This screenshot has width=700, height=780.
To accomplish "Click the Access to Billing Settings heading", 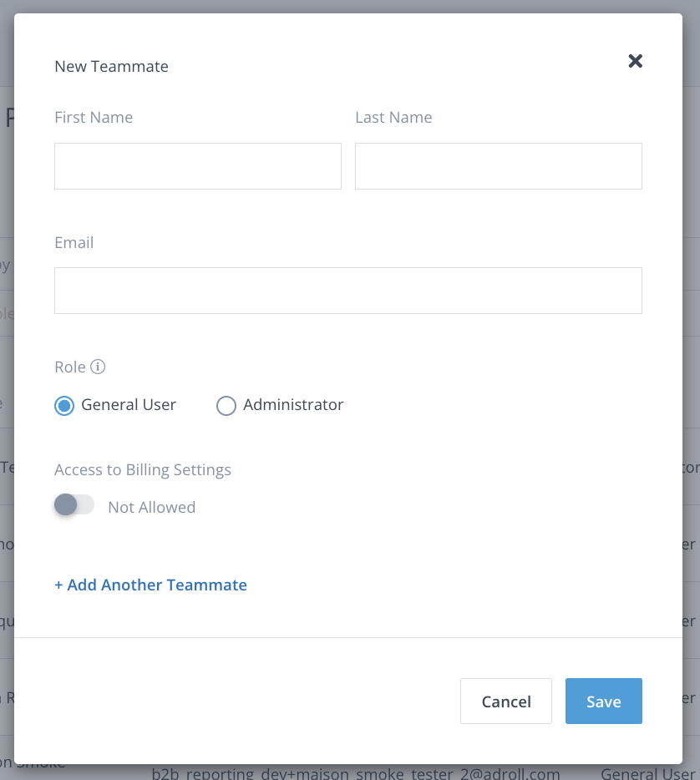I will (x=143, y=470).
